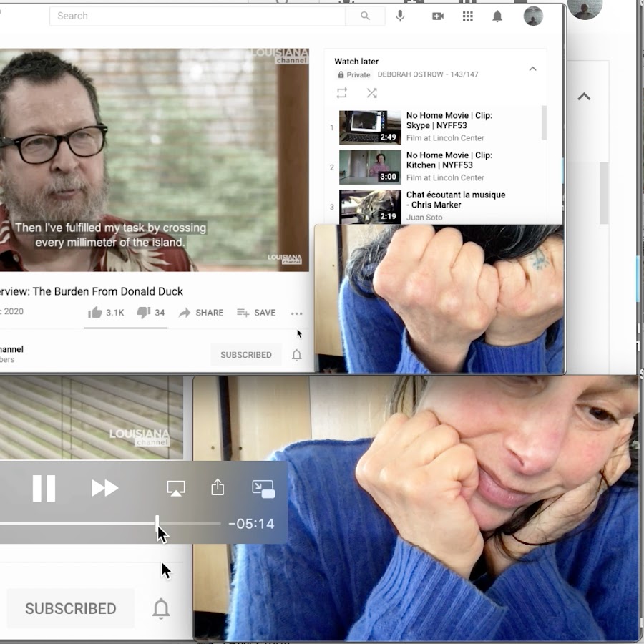
Task: Open the Save to playlist option
Action: 256,313
